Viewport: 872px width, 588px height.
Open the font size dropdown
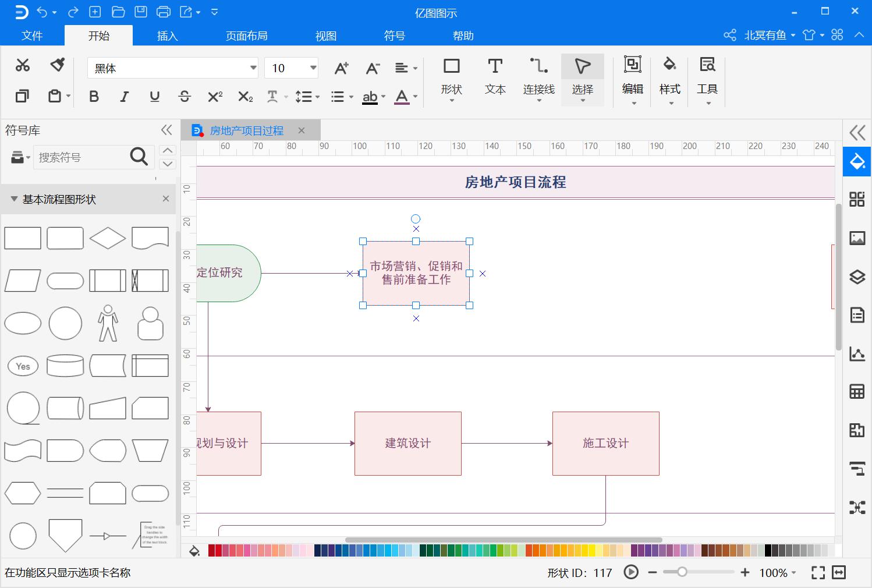(312, 68)
